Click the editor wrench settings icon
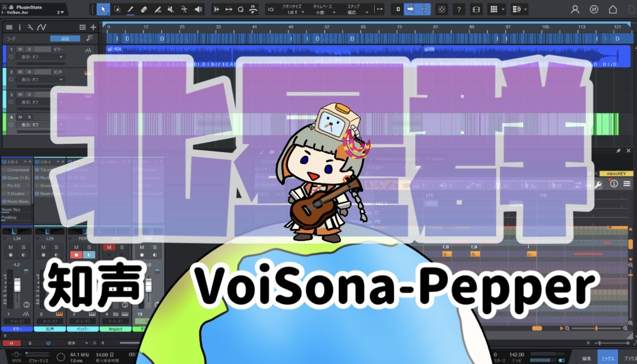The width and height of the screenshot is (637, 364). pyautogui.click(x=598, y=185)
